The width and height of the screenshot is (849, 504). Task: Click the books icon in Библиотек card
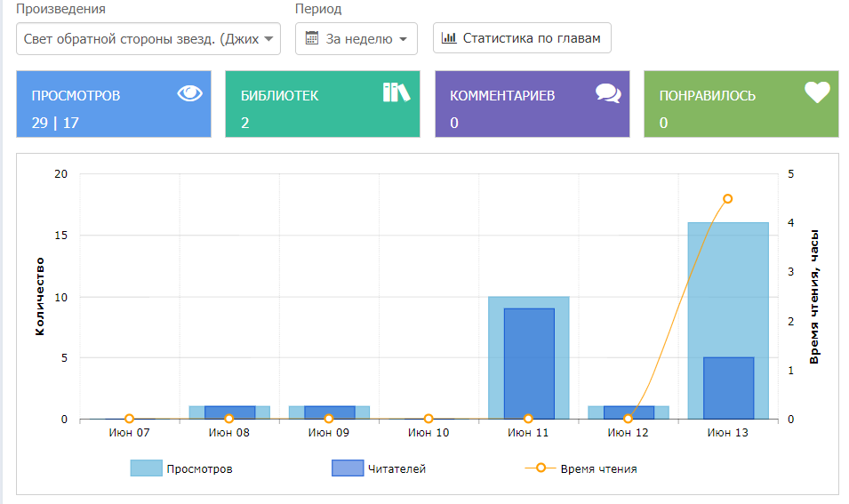point(396,92)
